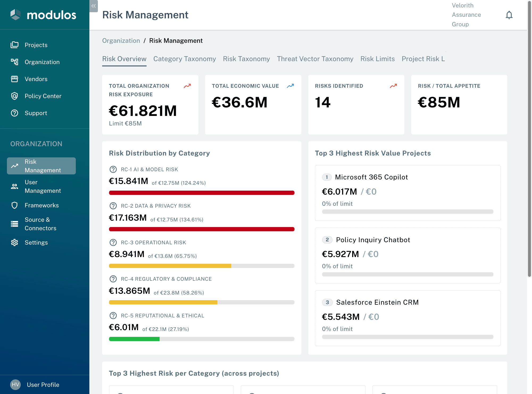Open the notifications bell
The height and width of the screenshot is (394, 532).
coord(509,15)
